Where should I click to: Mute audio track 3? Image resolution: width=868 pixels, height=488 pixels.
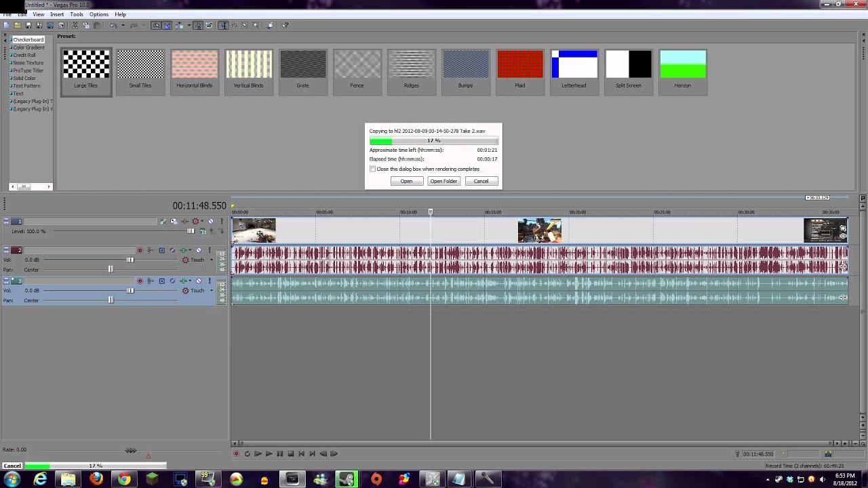coord(199,281)
